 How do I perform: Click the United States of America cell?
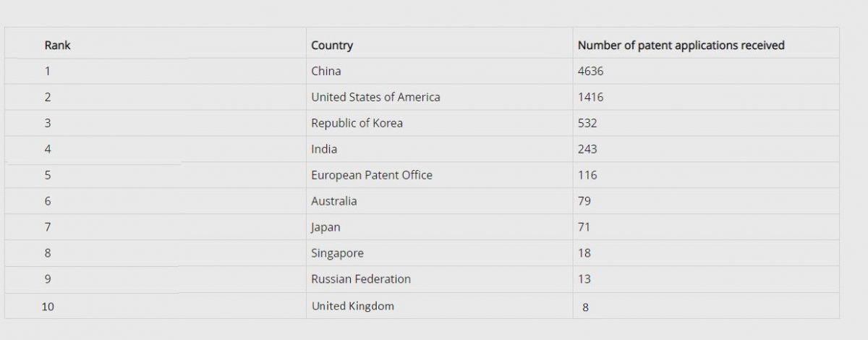[x=375, y=97]
